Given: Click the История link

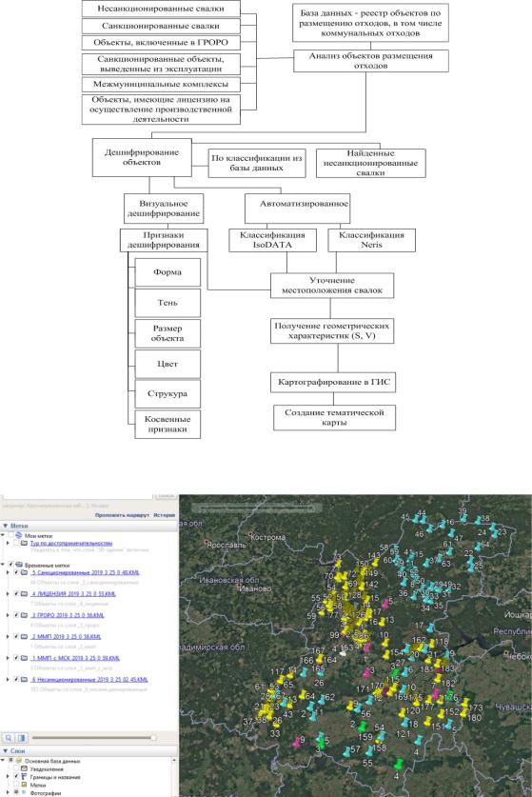Looking at the screenshot, I should tap(164, 515).
